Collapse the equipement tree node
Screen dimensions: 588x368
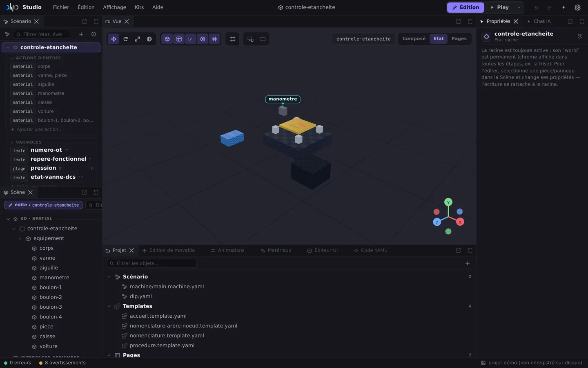coord(20,238)
